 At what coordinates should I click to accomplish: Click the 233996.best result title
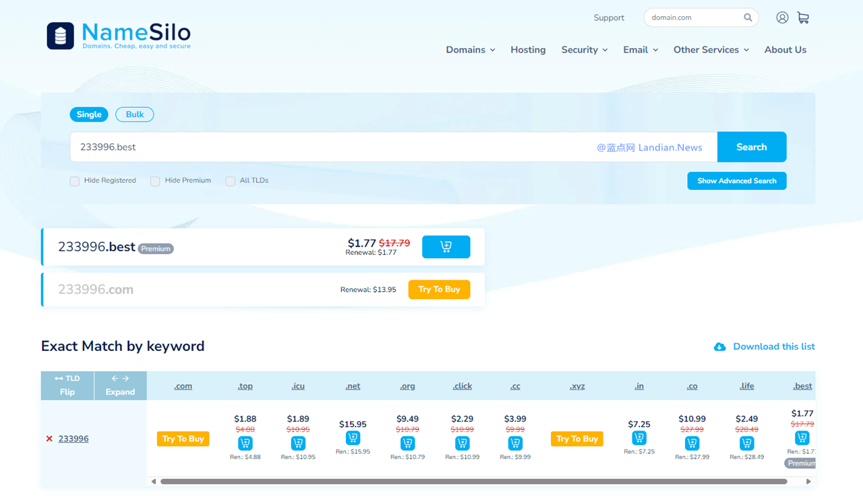coord(96,247)
